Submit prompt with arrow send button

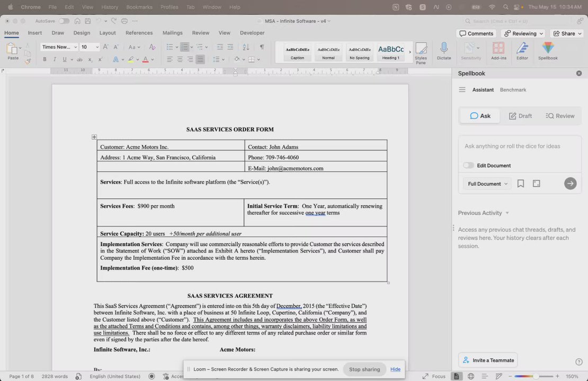click(x=570, y=183)
